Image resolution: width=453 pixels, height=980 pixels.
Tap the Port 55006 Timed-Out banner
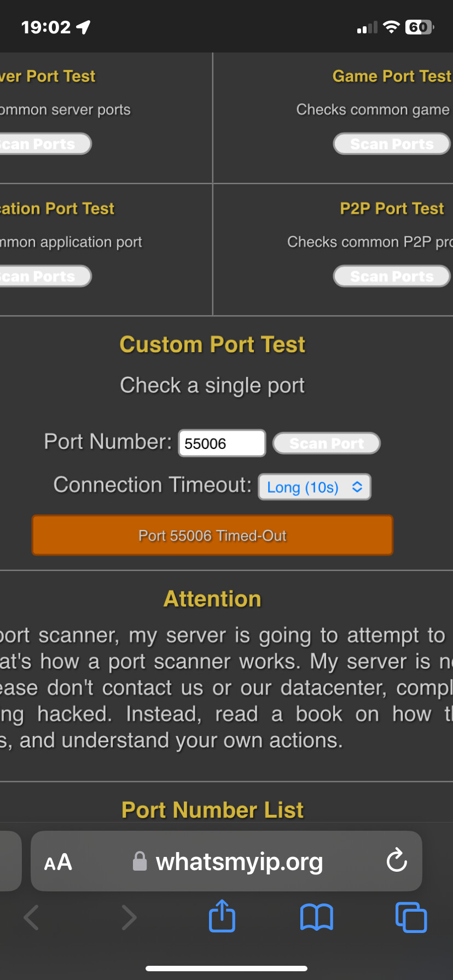click(x=212, y=535)
